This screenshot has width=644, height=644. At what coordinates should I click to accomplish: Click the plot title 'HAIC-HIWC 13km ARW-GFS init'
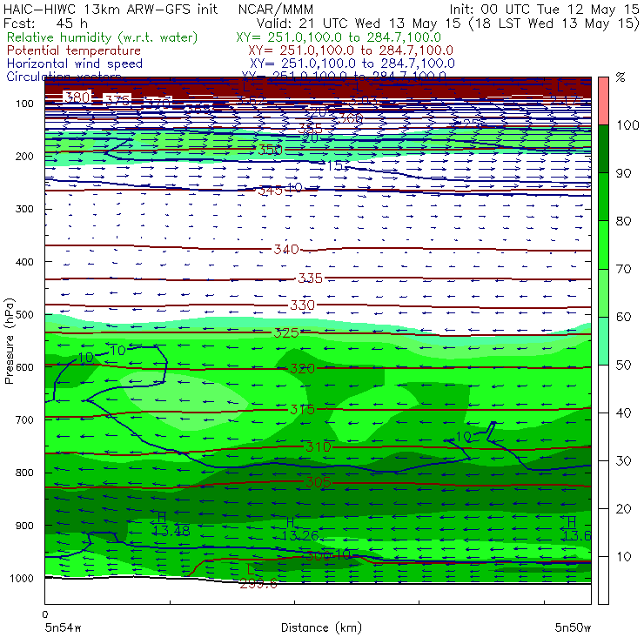110,10
